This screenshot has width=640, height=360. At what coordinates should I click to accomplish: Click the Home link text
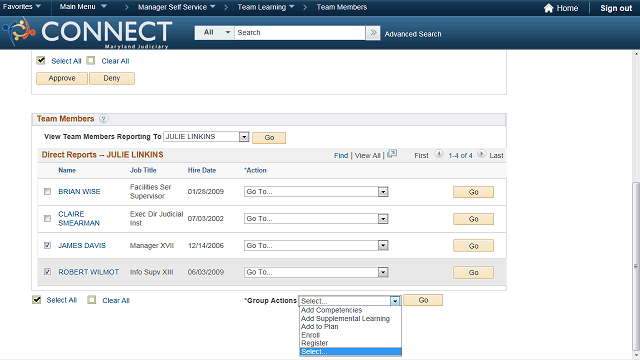point(567,8)
